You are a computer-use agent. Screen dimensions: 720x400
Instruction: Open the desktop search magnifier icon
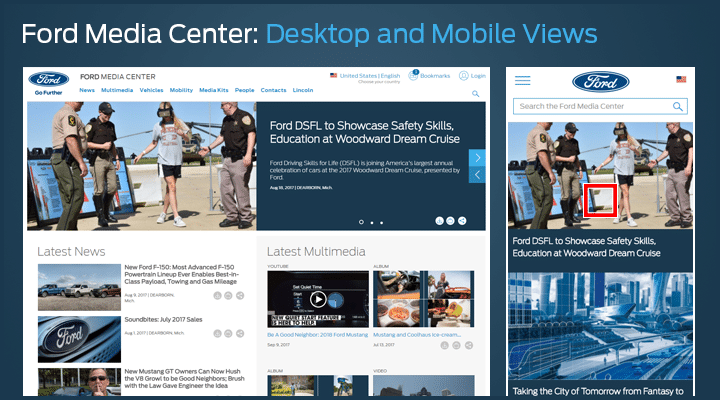476,94
